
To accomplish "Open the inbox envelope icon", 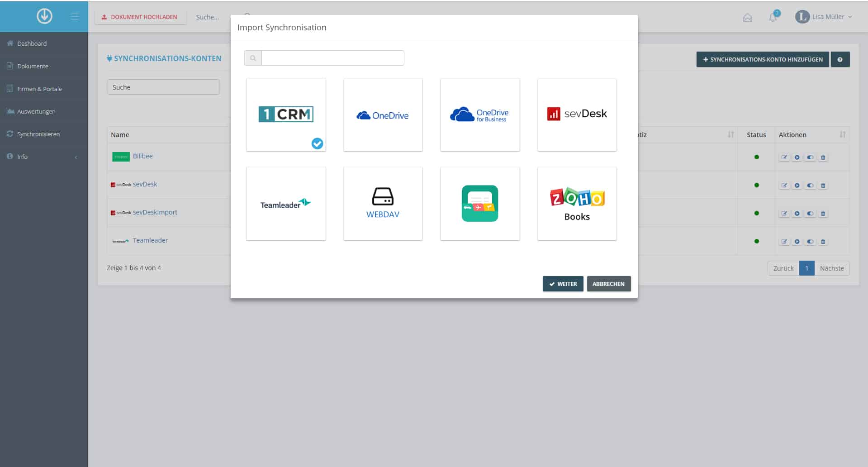I will [x=747, y=18].
